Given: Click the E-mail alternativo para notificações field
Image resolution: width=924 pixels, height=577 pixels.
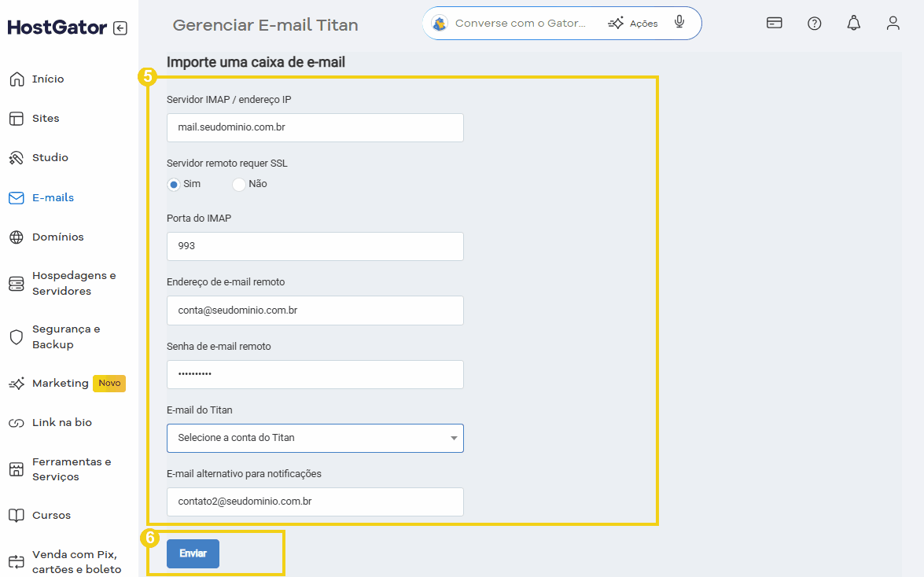Looking at the screenshot, I should [x=315, y=502].
